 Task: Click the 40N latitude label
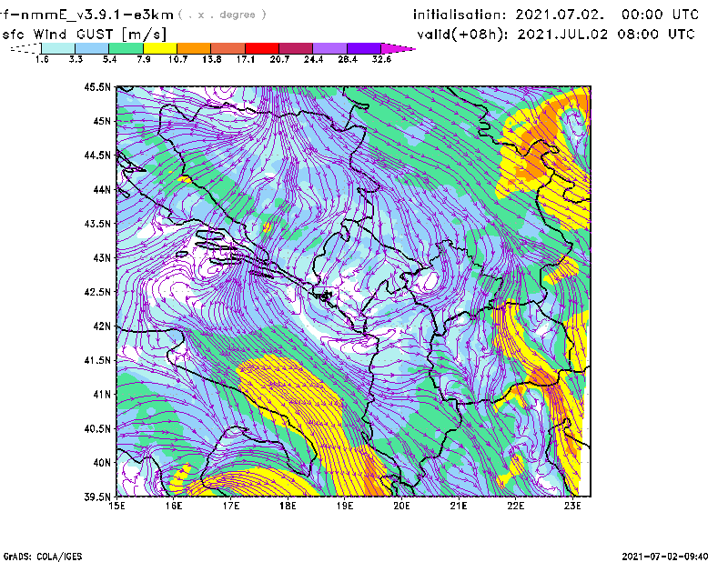pyautogui.click(x=102, y=462)
